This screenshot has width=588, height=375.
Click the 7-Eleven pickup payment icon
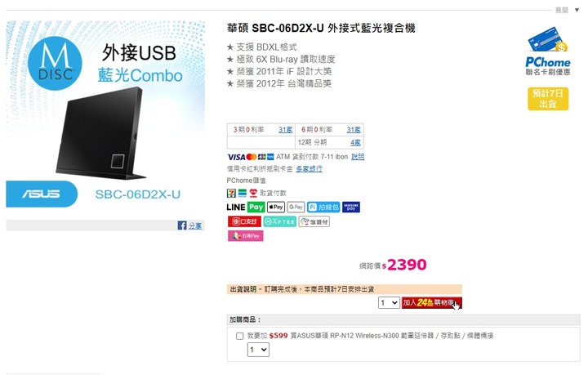click(231, 193)
